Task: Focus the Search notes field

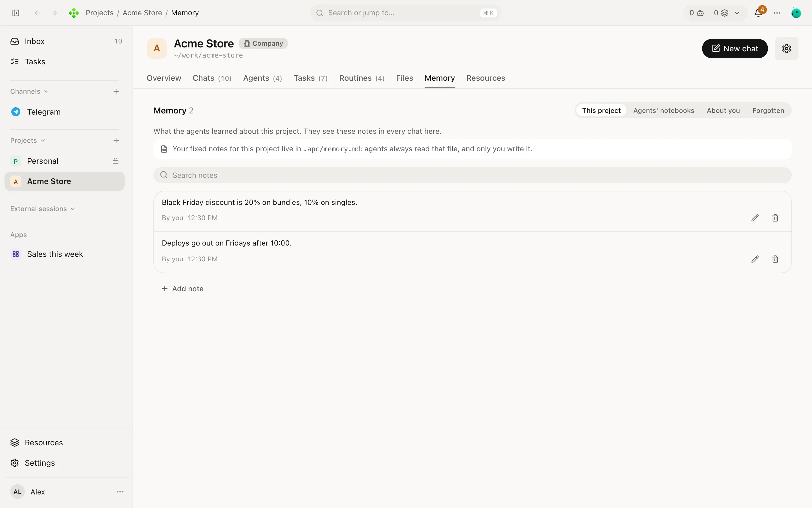Action: (x=473, y=175)
